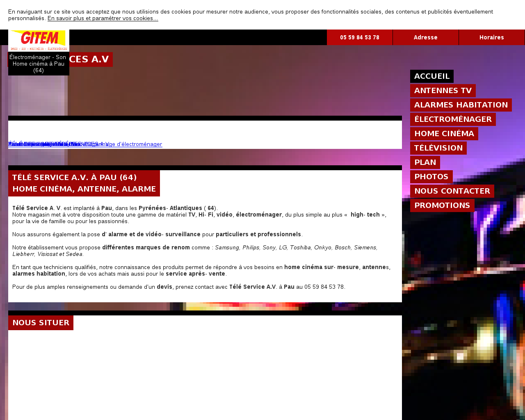Go to the Accueil menu item
The height and width of the screenshot is (420, 525).
point(432,76)
